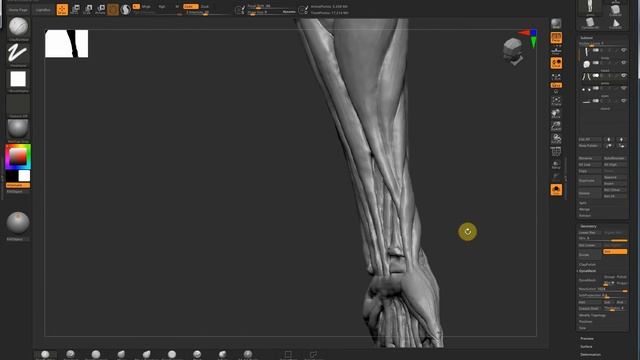Click the L.Sym icon on right shelf

pos(556,76)
